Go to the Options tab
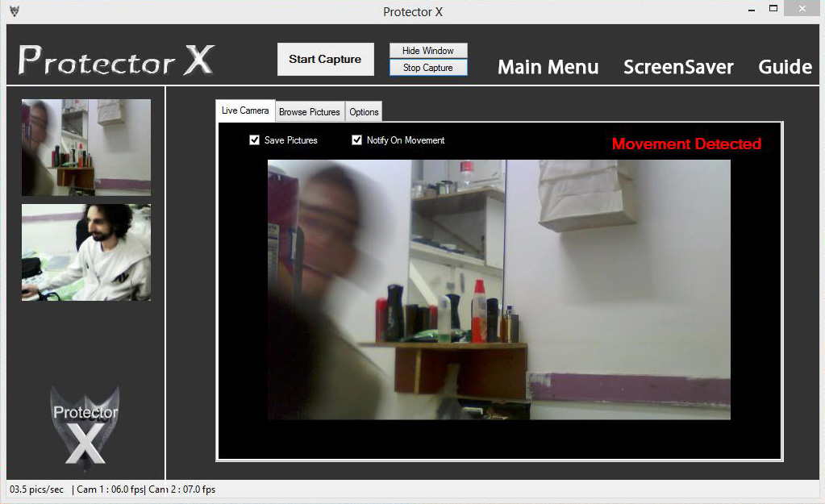Viewport: 825px width, 504px height. click(x=364, y=112)
